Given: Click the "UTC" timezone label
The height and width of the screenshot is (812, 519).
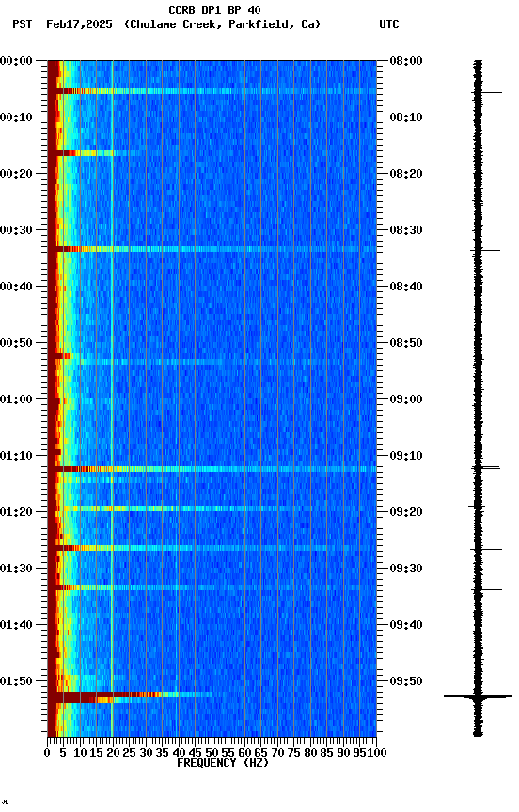Looking at the screenshot, I should [x=389, y=24].
